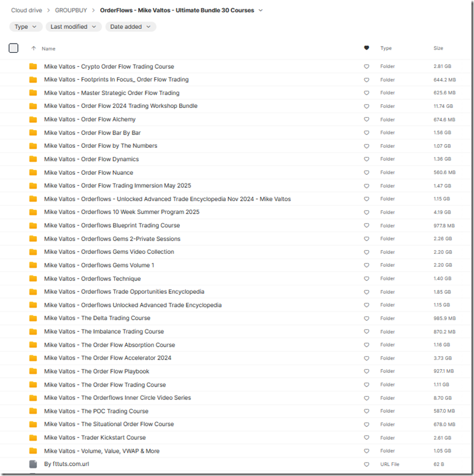The image size is (474, 476).
Task: Favourite the Order Flow by The Numbers folder
Action: click(367, 146)
